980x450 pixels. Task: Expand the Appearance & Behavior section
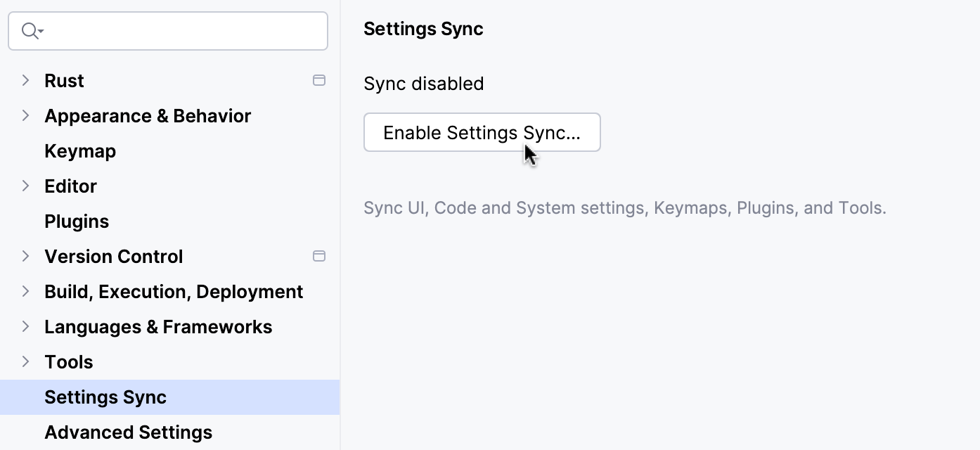(25, 115)
